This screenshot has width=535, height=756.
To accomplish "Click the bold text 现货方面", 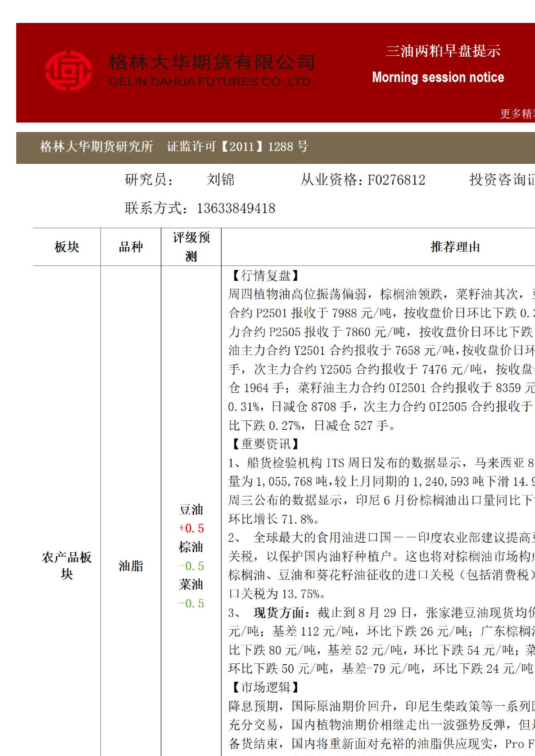I will click(282, 613).
